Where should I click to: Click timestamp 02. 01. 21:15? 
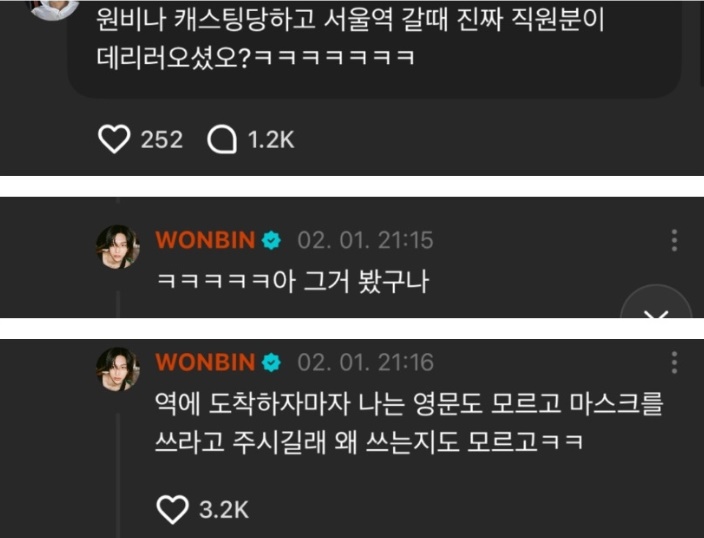pyautogui.click(x=365, y=240)
